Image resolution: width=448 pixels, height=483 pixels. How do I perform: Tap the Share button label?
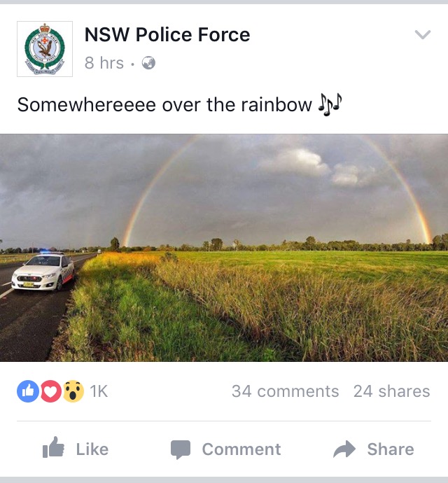(391, 449)
